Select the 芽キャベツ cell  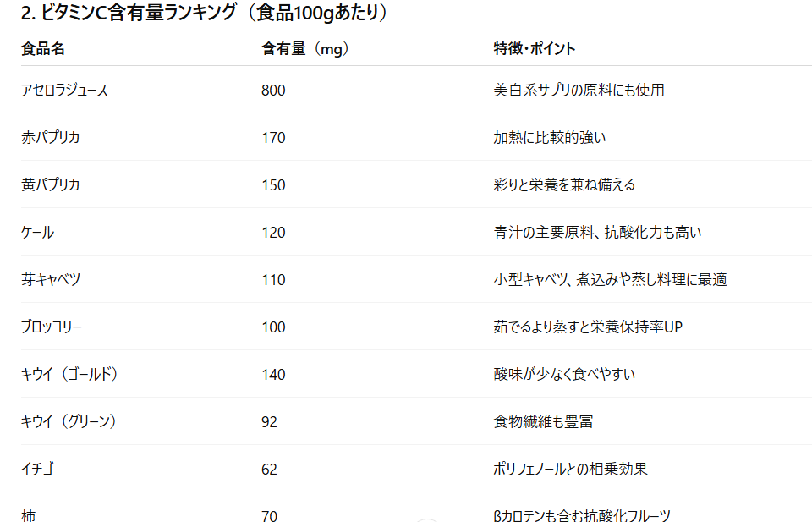tap(51, 279)
